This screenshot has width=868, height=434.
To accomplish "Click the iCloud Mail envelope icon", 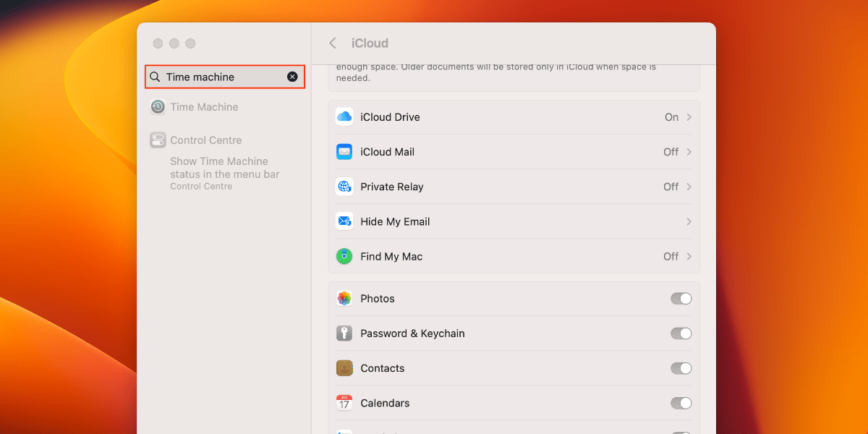I will 344,151.
